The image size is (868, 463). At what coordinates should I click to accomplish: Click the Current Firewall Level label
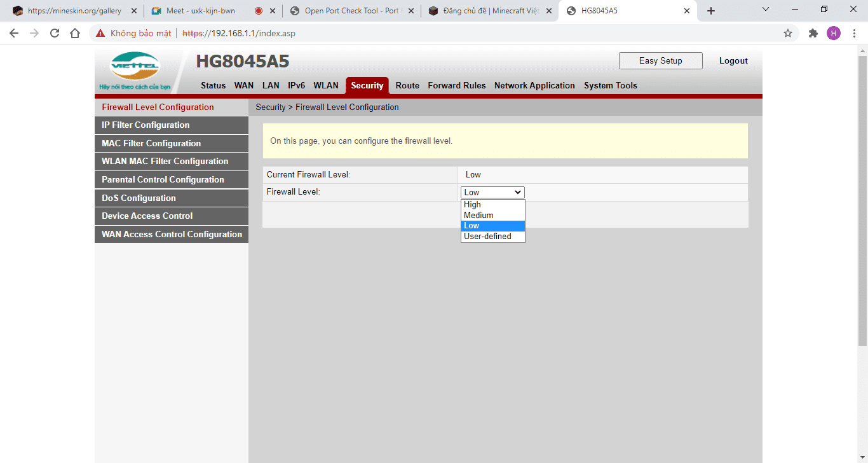[308, 174]
